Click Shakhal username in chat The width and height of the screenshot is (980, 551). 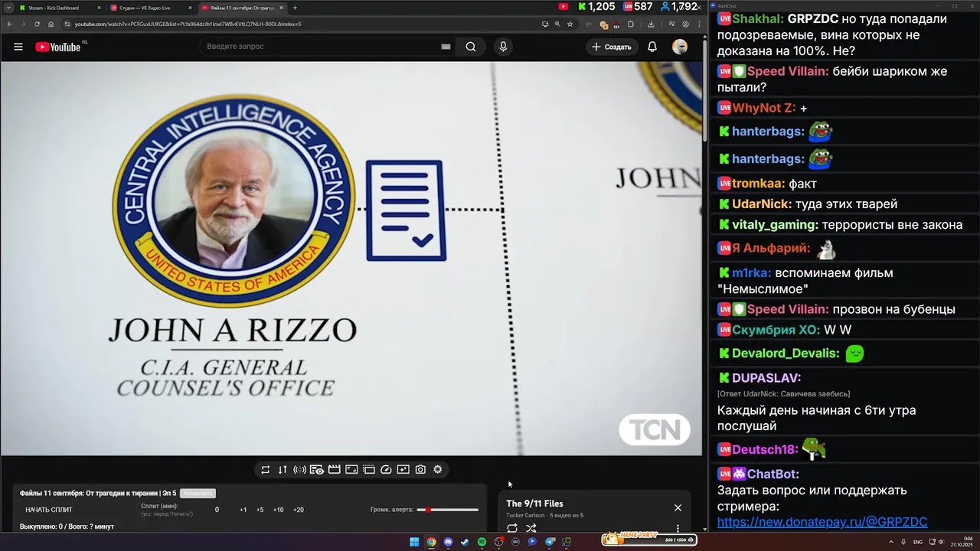point(758,18)
